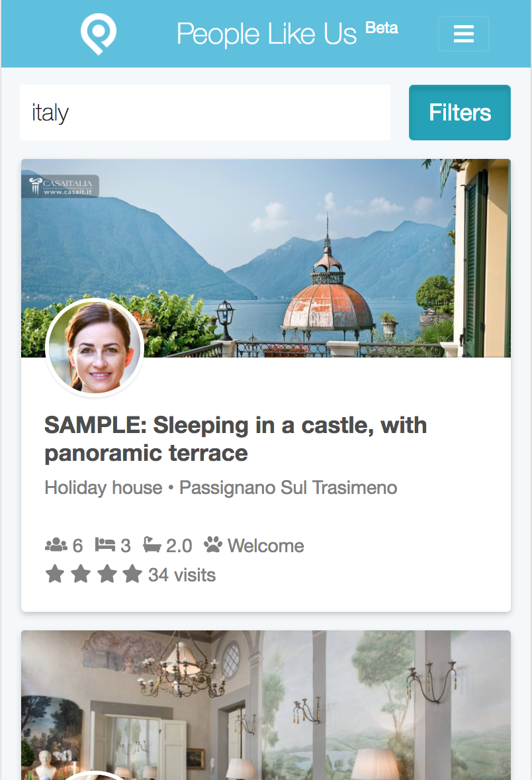Viewport: 532px width, 780px height.
Task: Open the lake view listing photo
Action: [266, 258]
